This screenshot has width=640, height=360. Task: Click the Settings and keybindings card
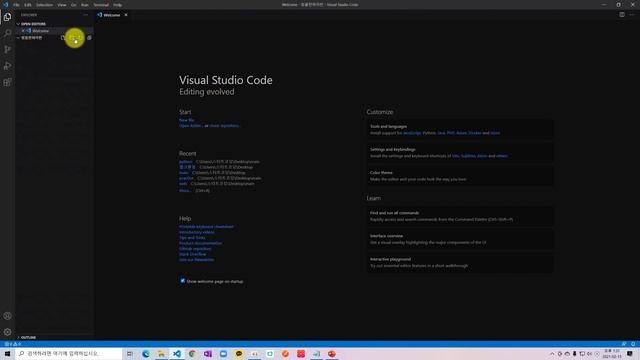tap(460, 153)
